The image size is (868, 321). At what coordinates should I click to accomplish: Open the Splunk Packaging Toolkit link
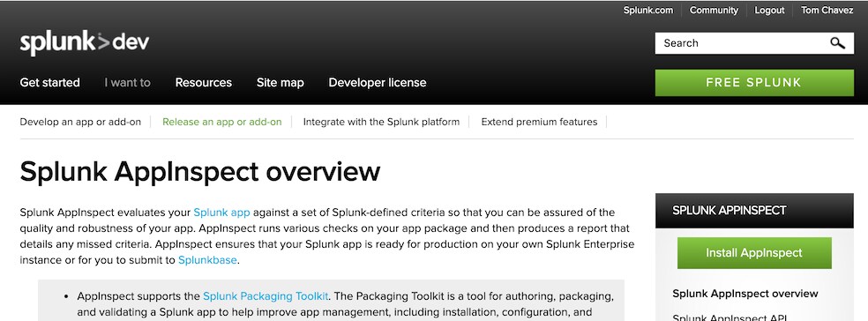(266, 296)
